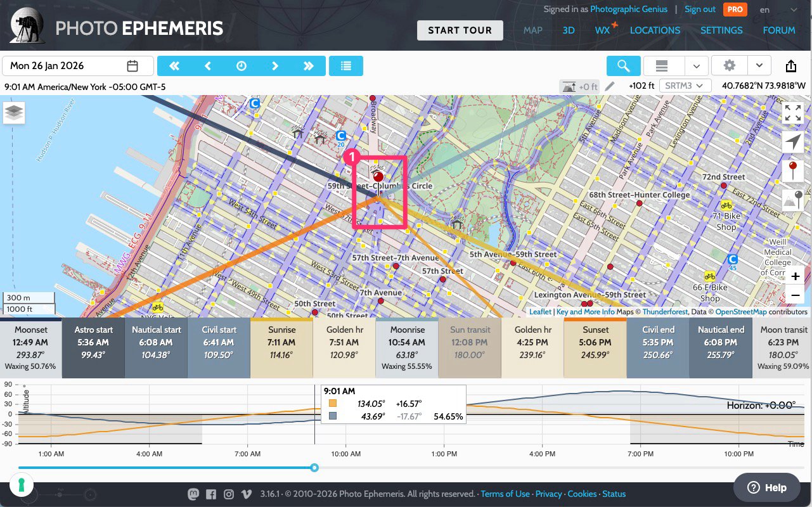Toggle the +0 ft height above ground button
This screenshot has height=507, width=812.
coord(579,86)
